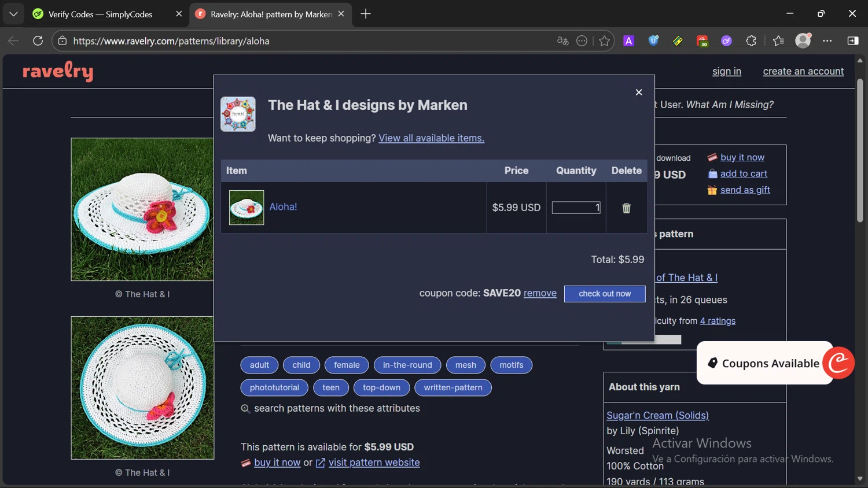This screenshot has height=488, width=868.
Task: Click the translate page icon
Action: coord(562,40)
